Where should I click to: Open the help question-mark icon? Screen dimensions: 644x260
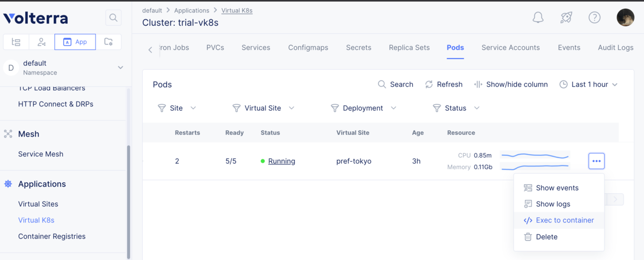coord(595,18)
